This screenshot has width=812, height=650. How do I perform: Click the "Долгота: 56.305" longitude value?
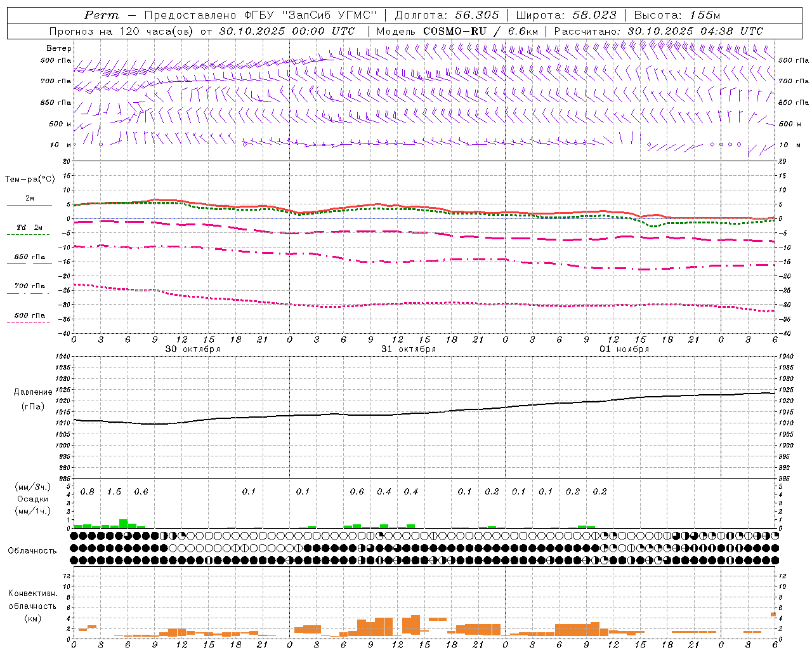447,15
